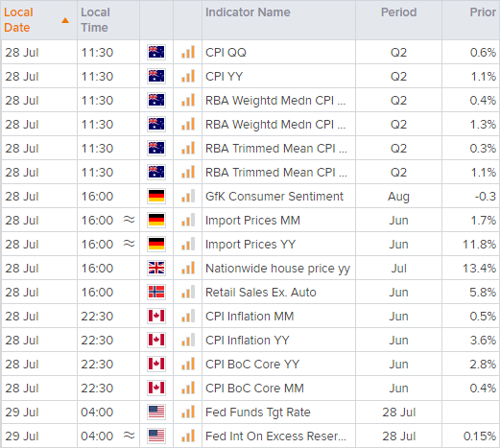Click the Prior column header
This screenshot has height=448, width=500.
483,12
